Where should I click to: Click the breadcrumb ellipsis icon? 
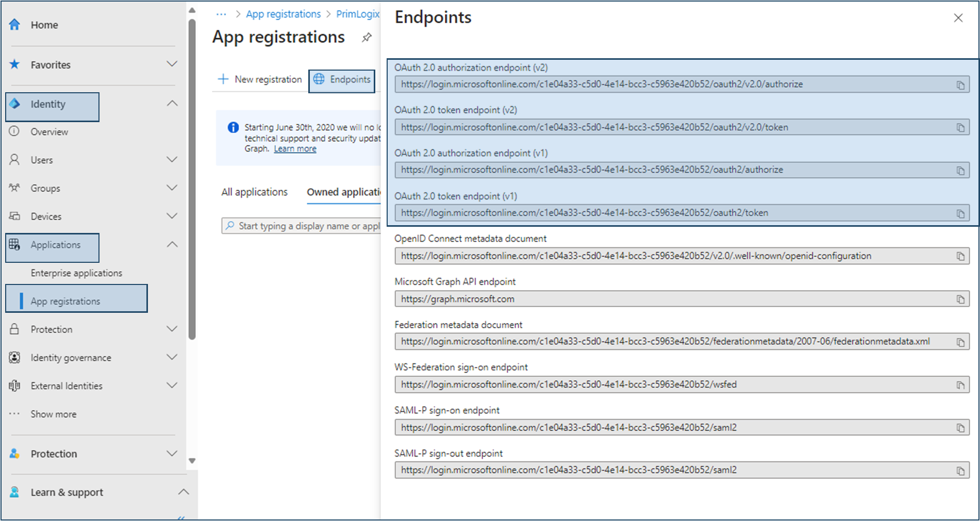coord(221,14)
